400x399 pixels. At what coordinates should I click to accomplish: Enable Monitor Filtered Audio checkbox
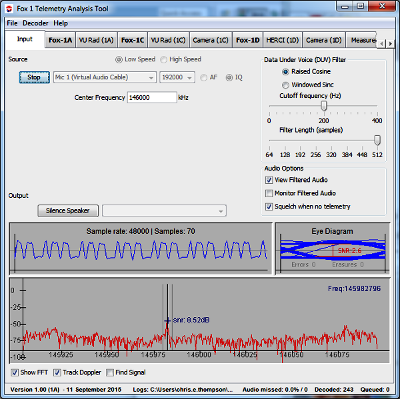[269, 193]
